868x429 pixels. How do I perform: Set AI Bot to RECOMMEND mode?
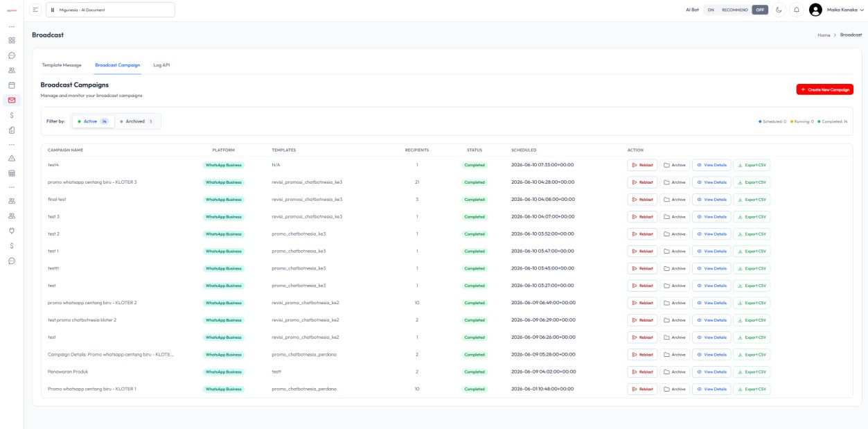735,10
